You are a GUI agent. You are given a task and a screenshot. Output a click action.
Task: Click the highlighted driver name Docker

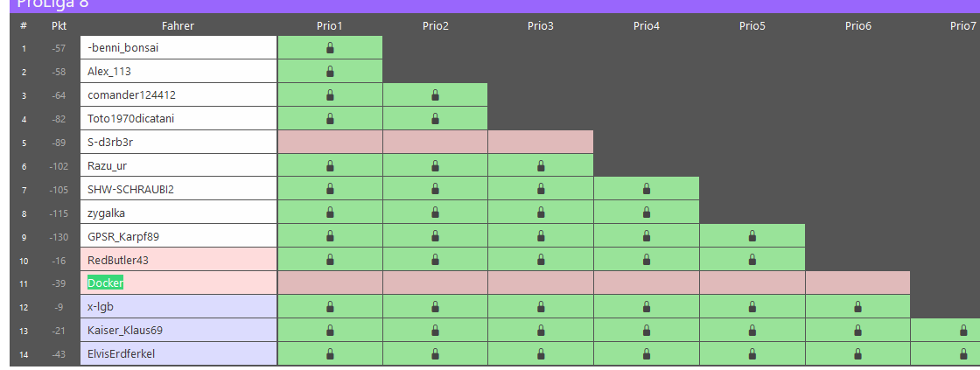pos(106,283)
